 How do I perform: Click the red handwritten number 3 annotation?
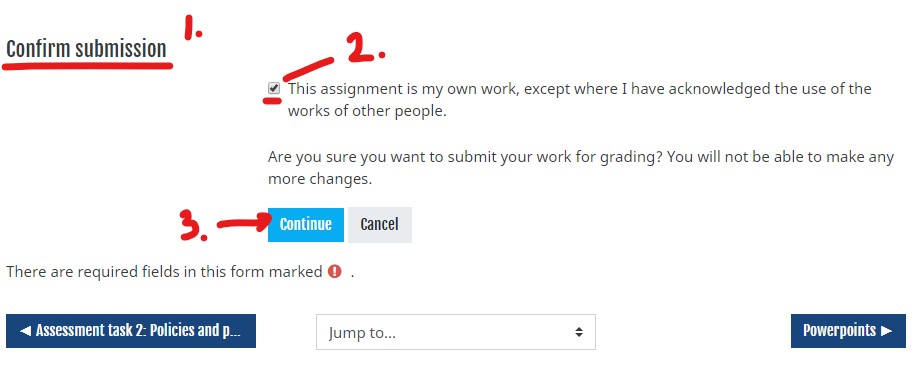[x=193, y=227]
